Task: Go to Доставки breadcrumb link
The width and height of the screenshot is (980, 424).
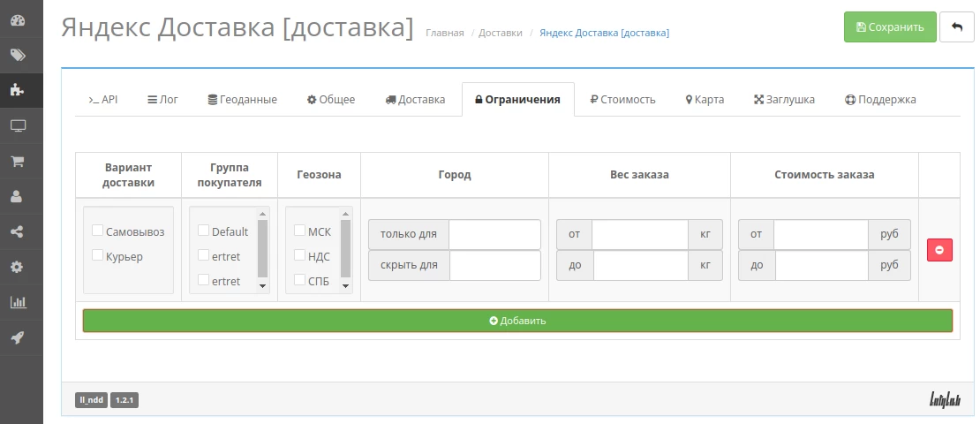Action: 501,34
